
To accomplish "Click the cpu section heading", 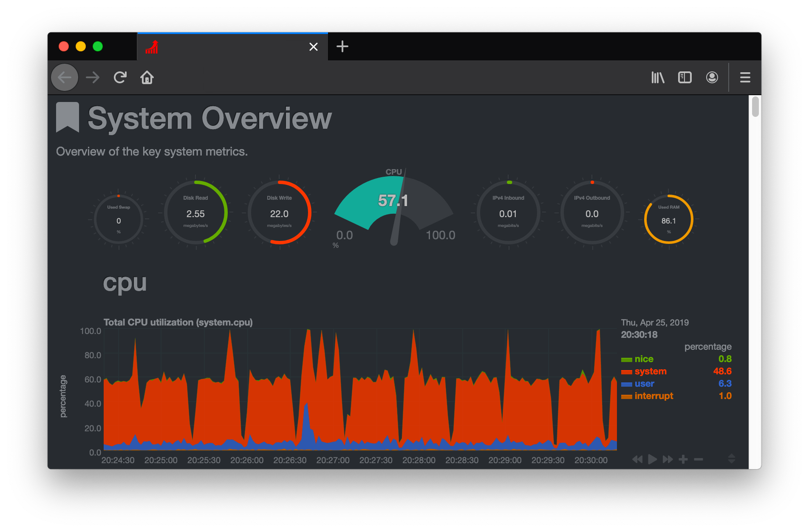I will click(x=124, y=284).
